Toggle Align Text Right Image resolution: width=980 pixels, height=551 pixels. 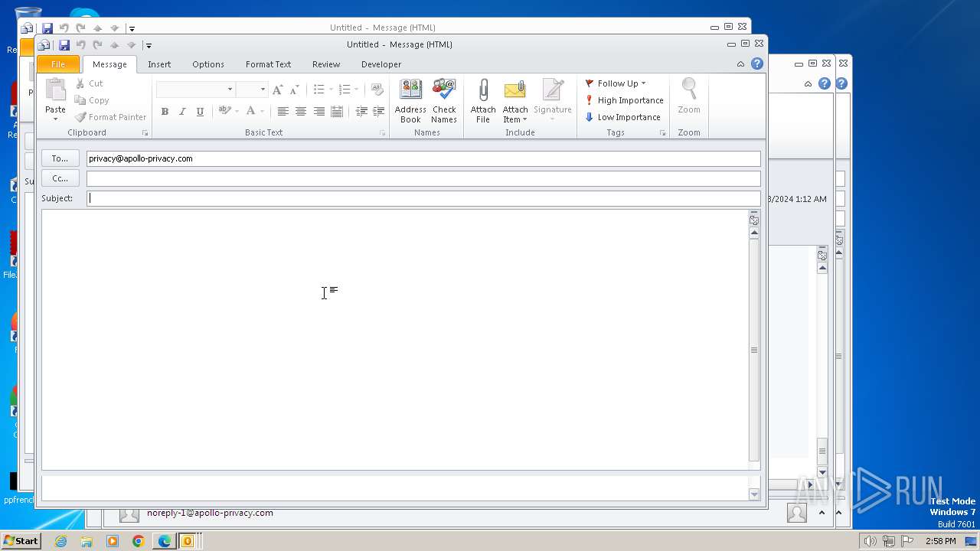pyautogui.click(x=318, y=112)
